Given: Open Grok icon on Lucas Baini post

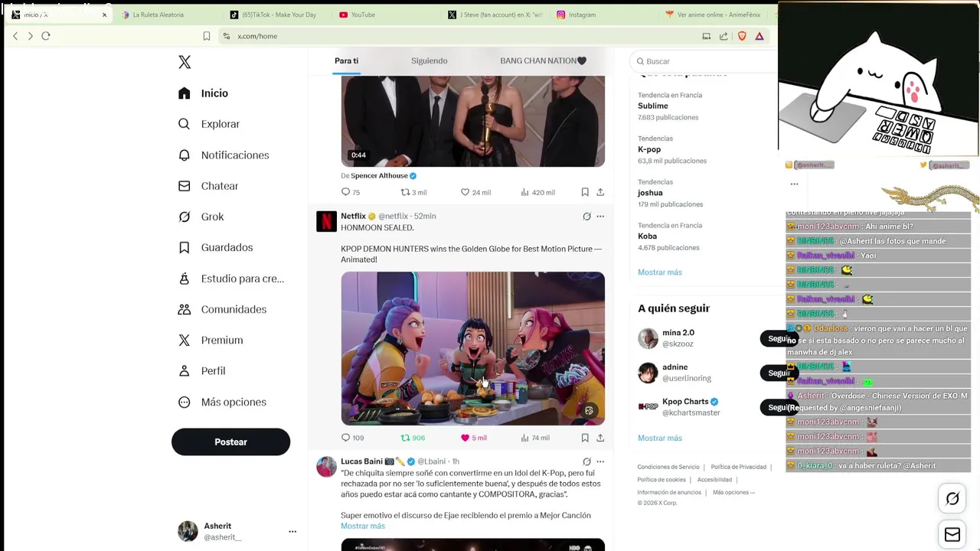Looking at the screenshot, I should pos(586,461).
